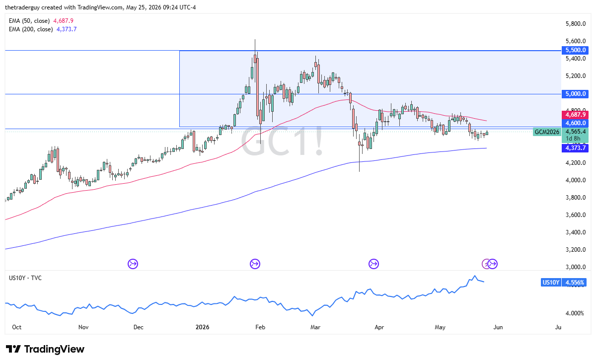
Task: Click the 4,000.0 price axis label
Action: pos(576,180)
